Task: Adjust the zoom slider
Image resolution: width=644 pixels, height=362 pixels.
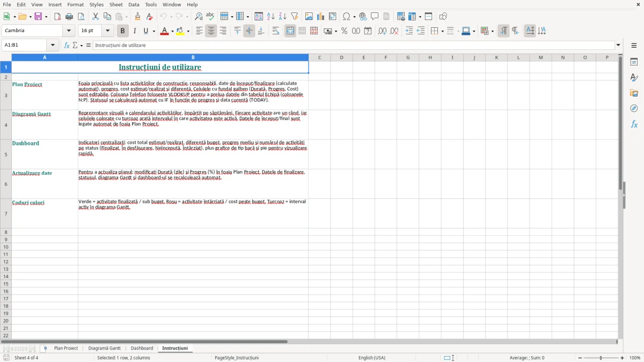Action: (601, 358)
